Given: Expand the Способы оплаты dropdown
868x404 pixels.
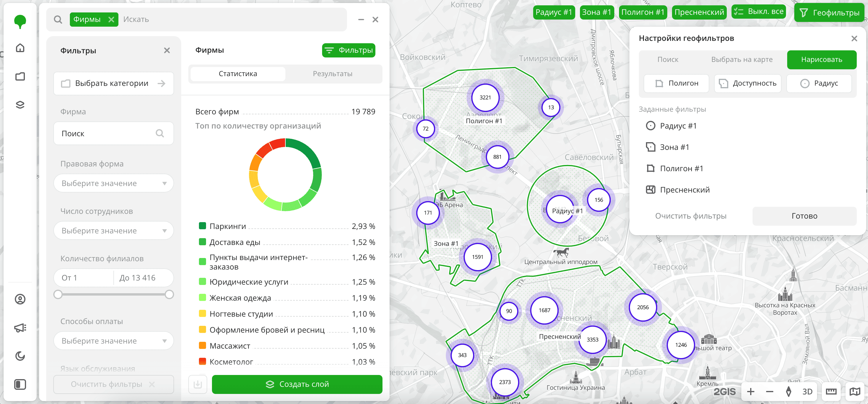Looking at the screenshot, I should (114, 341).
